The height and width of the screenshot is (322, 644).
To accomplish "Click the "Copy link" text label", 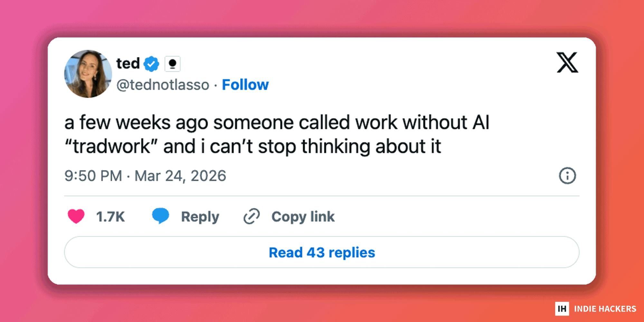I will point(303,217).
